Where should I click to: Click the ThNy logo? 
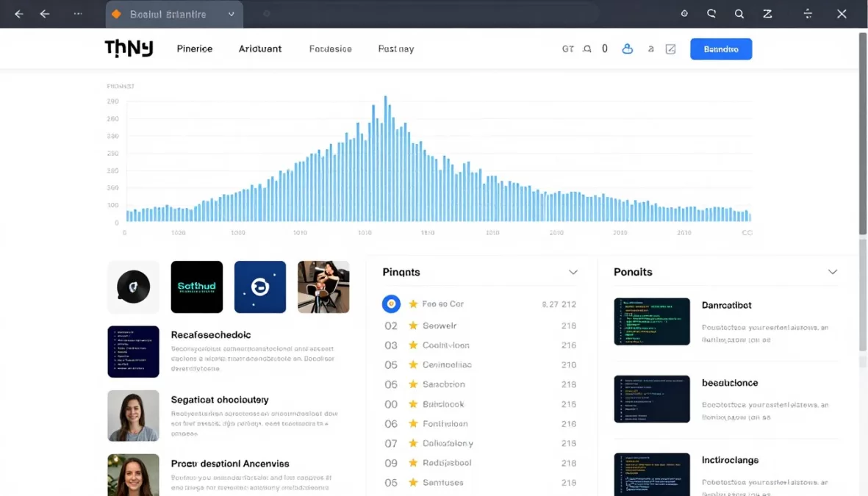[129, 48]
